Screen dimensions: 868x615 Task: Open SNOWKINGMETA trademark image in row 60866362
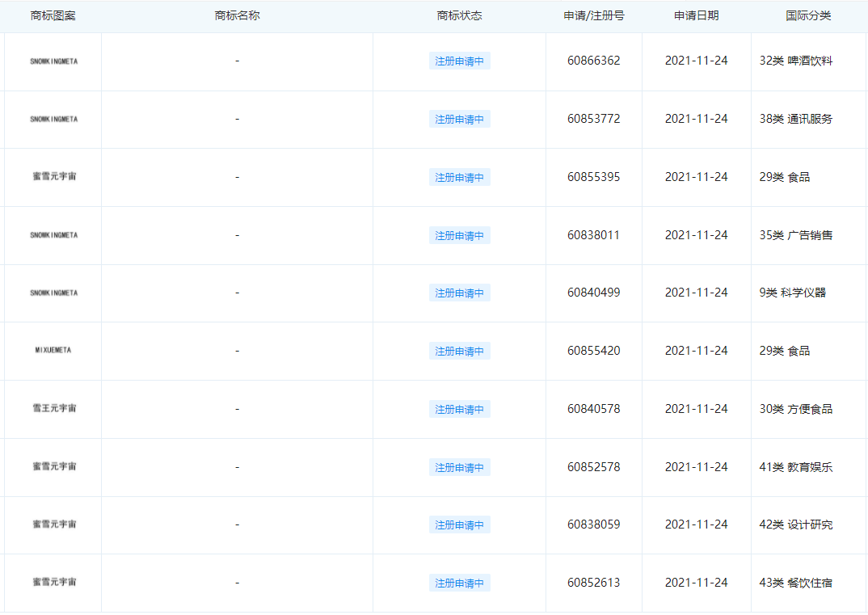pos(53,61)
